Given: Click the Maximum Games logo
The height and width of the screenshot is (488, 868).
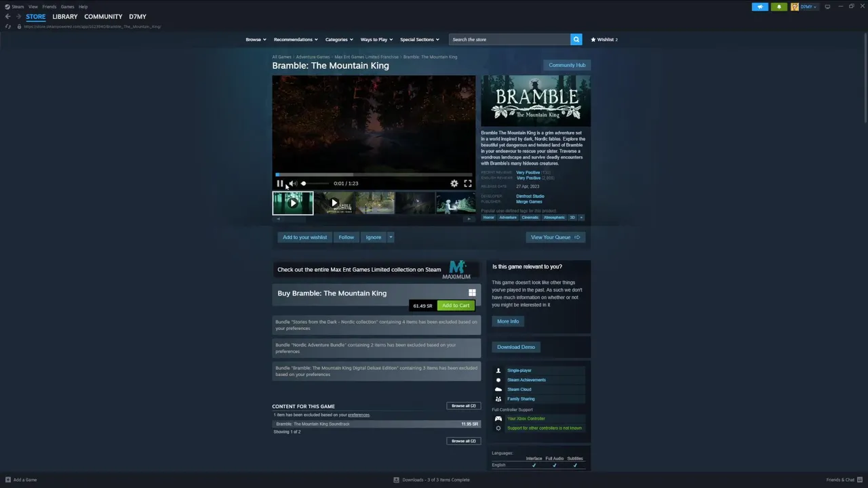Looking at the screenshot, I should [x=456, y=270].
